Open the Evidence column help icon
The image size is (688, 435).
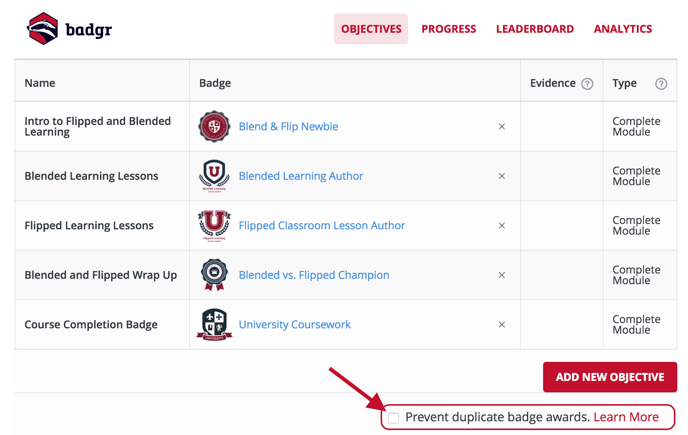point(587,83)
